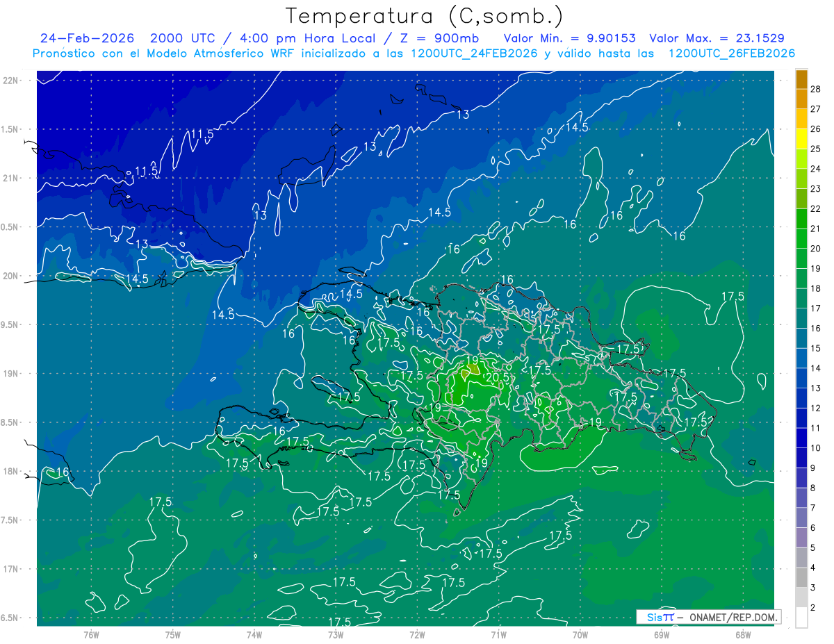Pick the lime swatch between 24 and 25
This screenshot has width=834, height=644.
(801, 158)
